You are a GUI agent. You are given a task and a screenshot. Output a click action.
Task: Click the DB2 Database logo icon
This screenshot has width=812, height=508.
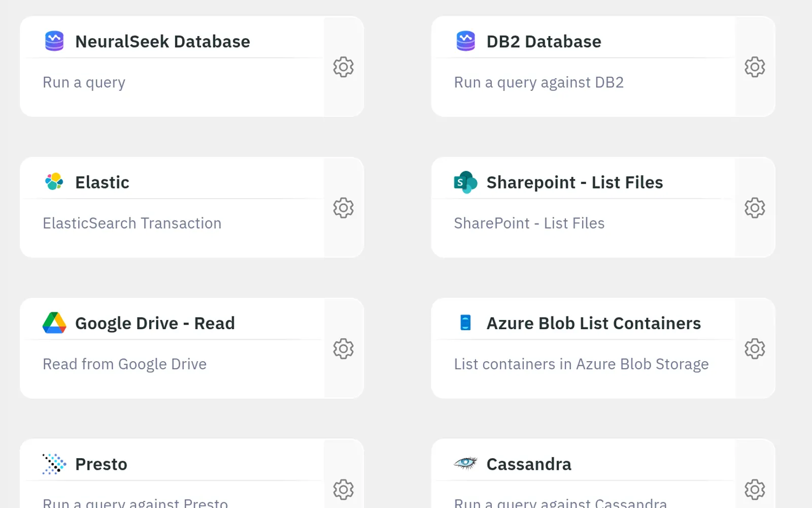point(465,41)
